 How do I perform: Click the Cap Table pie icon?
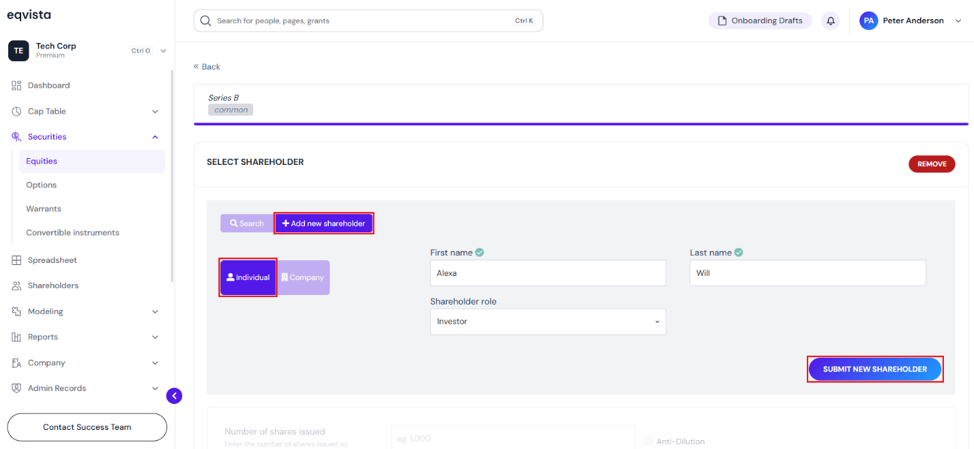17,111
